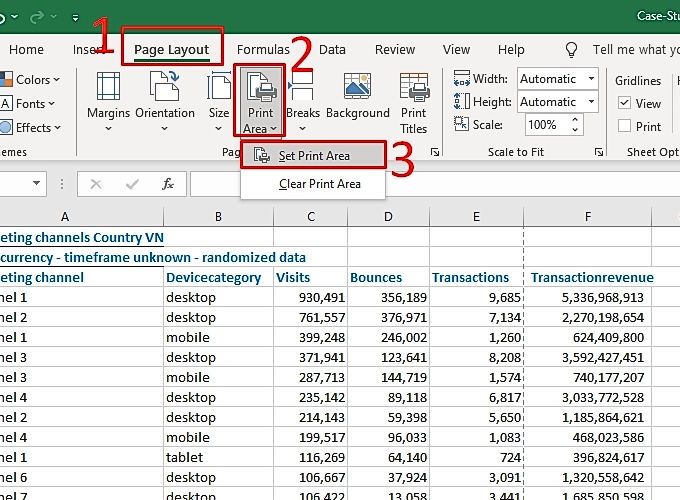The image size is (680, 500).
Task: Open the Orientation options
Action: point(165,102)
